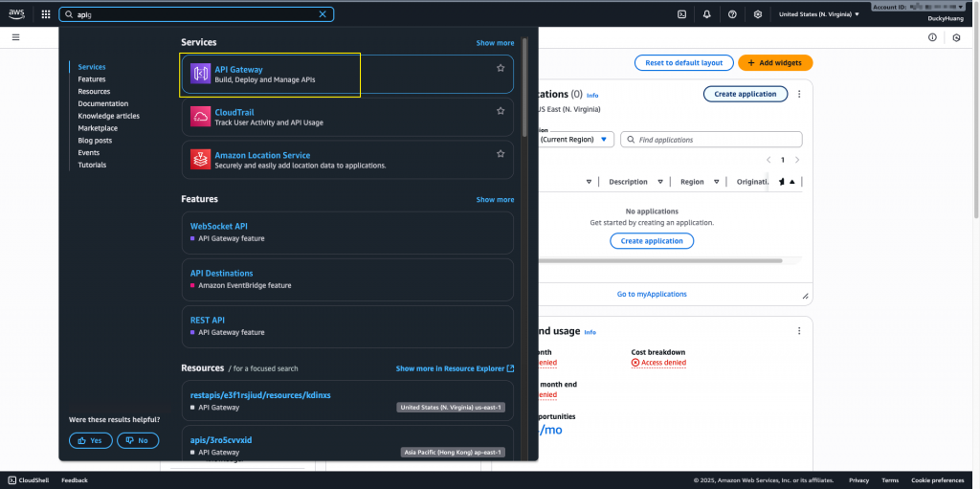
Task: Open the AWS logo home link
Action: coord(17,13)
